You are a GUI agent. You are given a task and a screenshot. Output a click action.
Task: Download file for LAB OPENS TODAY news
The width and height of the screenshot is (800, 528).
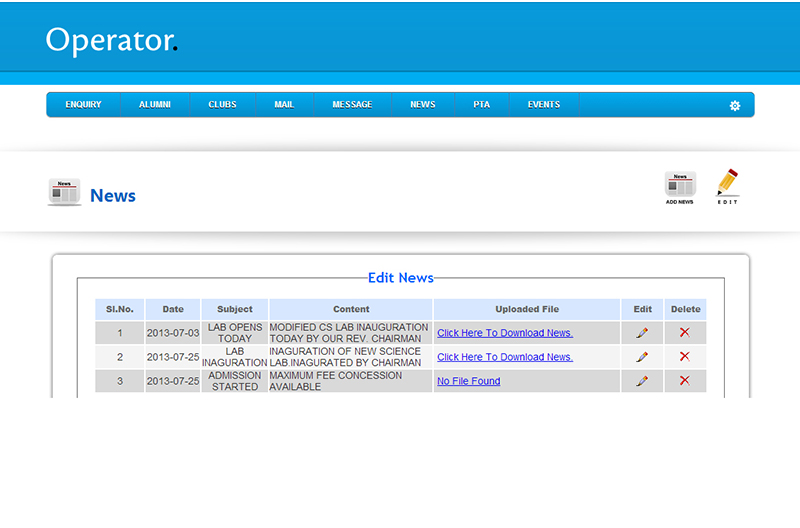(x=504, y=333)
